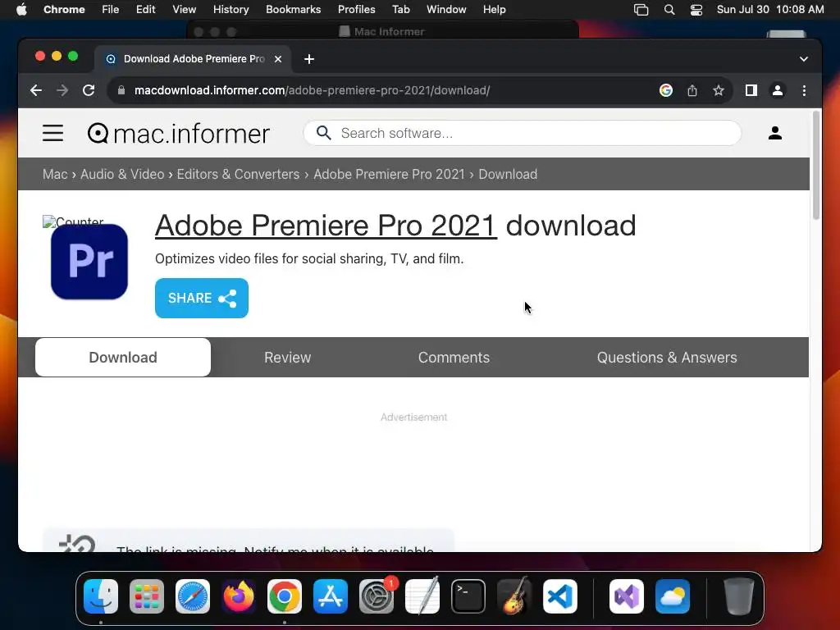Click the mac.informer logo
840x630 pixels.
[x=178, y=134]
